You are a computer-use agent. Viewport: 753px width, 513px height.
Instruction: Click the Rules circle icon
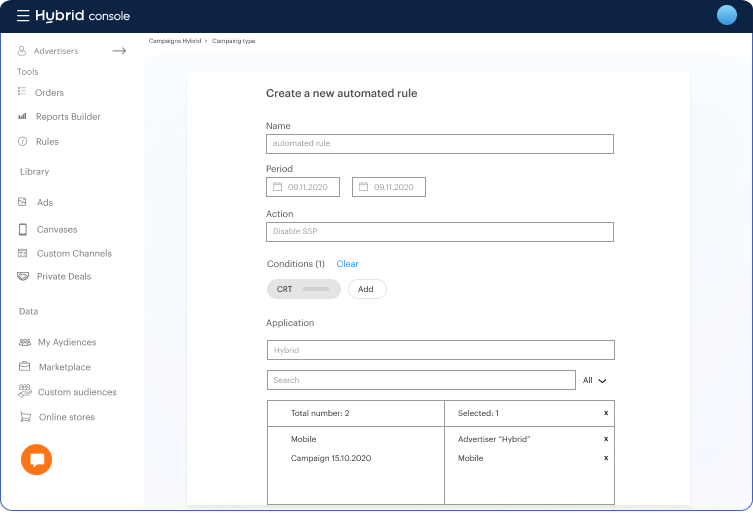tap(23, 141)
